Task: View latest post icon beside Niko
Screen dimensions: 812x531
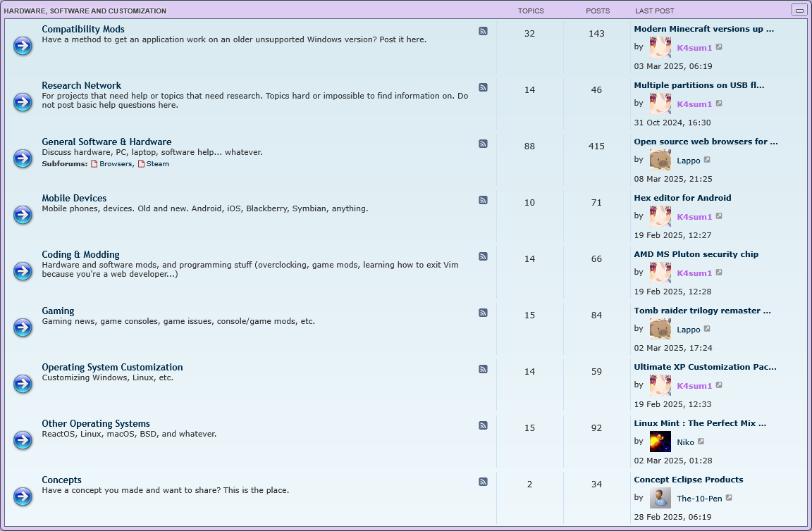Action: coord(701,442)
